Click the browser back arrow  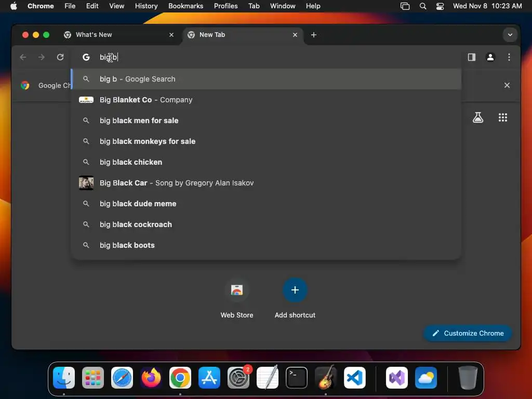click(23, 57)
